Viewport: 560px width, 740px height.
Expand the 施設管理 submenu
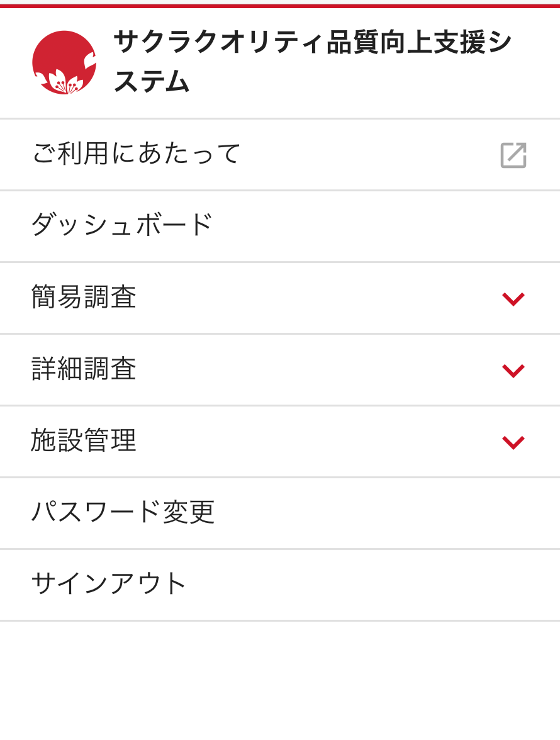pos(279,442)
